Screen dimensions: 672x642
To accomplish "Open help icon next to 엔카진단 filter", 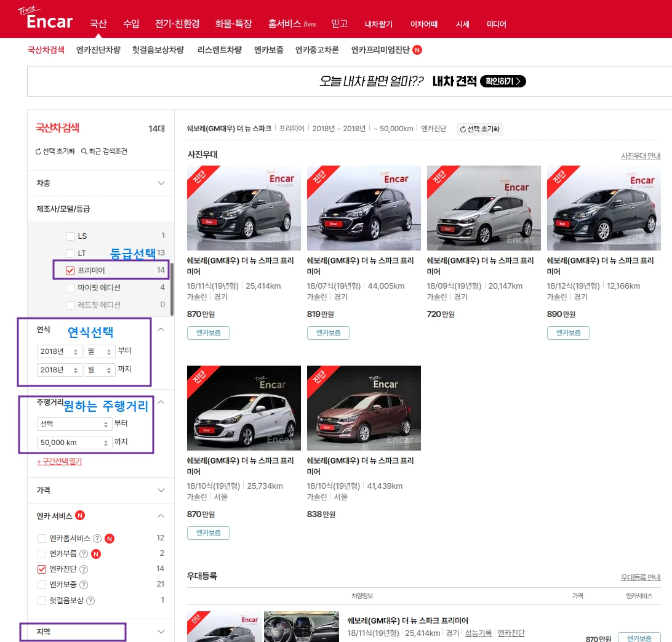I will (x=84, y=569).
